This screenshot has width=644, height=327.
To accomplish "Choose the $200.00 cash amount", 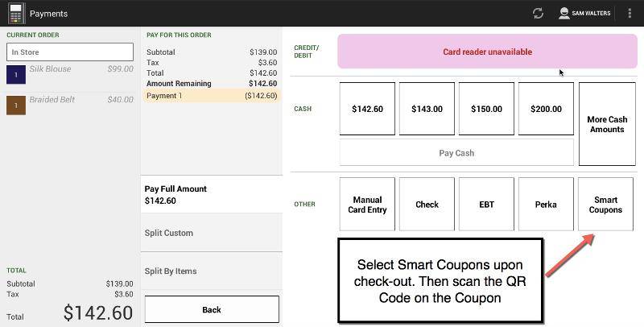I will click(x=546, y=109).
